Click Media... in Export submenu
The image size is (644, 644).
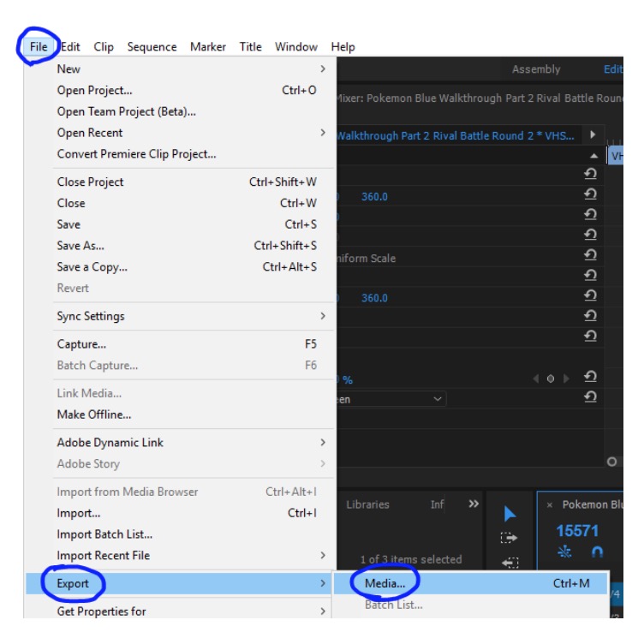click(385, 583)
